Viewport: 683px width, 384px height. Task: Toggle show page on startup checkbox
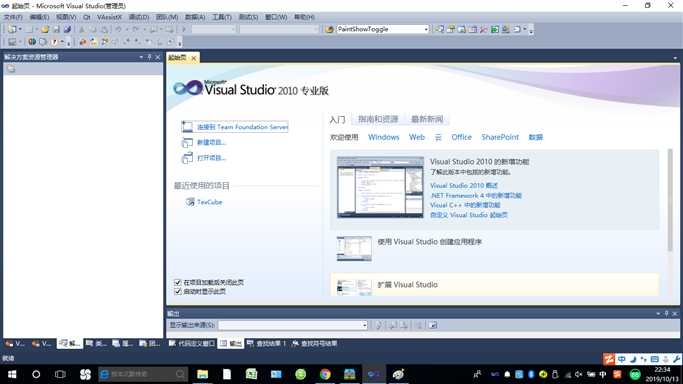(178, 291)
